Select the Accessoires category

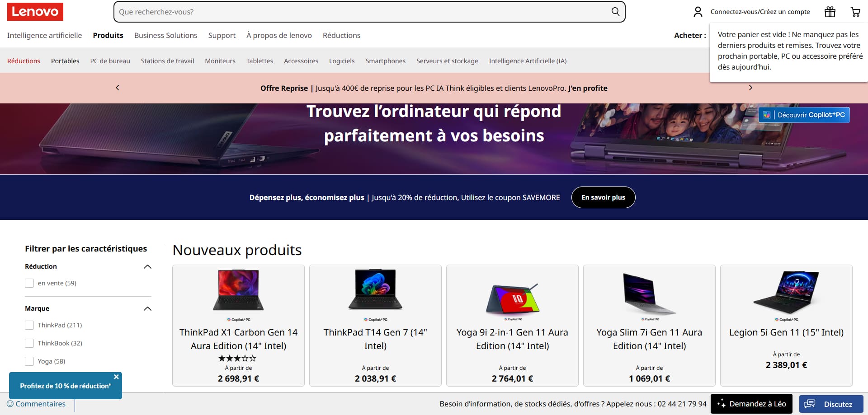[301, 61]
